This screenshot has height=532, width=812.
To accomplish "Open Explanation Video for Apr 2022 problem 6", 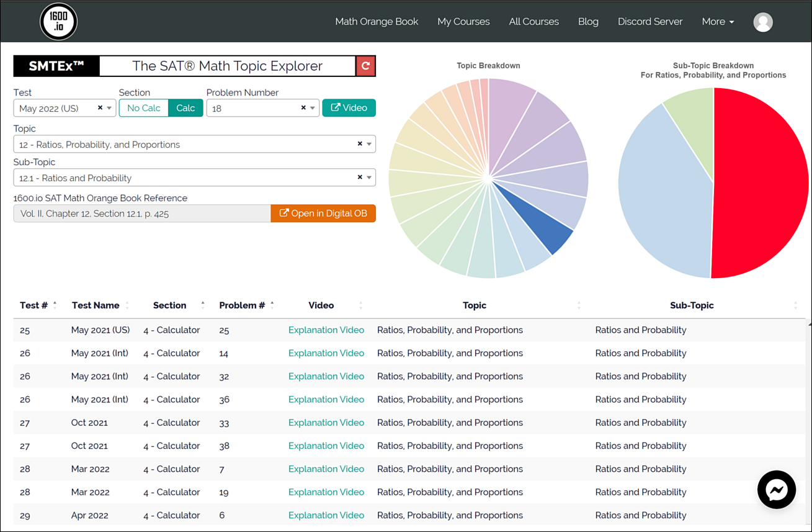I will tap(326, 515).
